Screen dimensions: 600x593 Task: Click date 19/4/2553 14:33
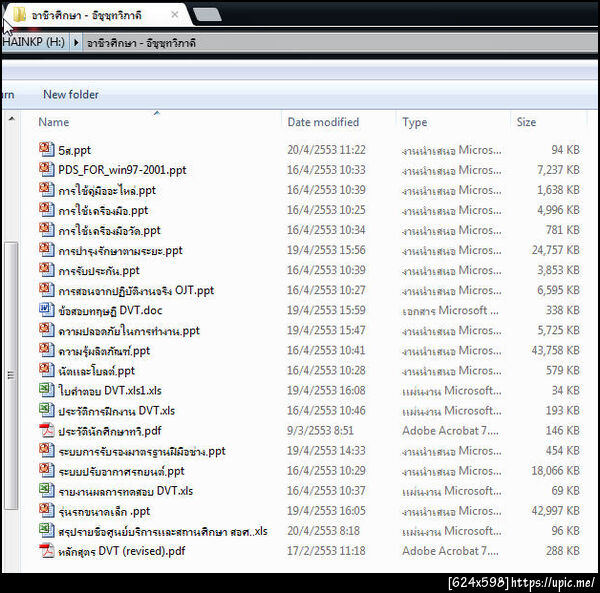tap(326, 450)
